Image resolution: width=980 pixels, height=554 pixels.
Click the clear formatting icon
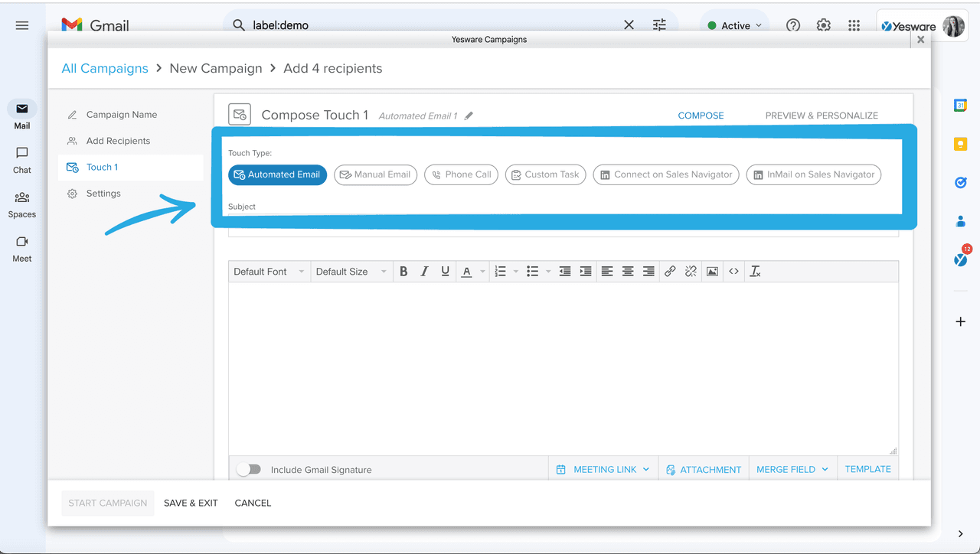click(755, 272)
